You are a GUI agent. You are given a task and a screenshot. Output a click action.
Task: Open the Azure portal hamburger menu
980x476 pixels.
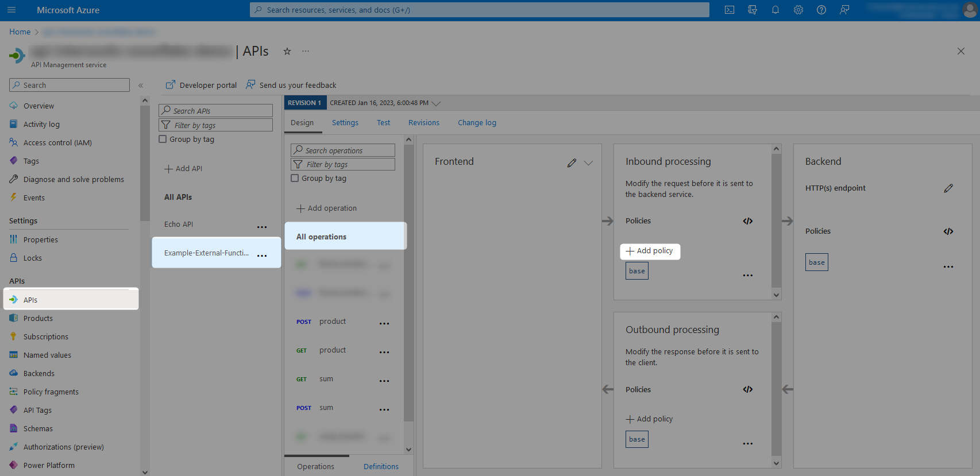11,10
